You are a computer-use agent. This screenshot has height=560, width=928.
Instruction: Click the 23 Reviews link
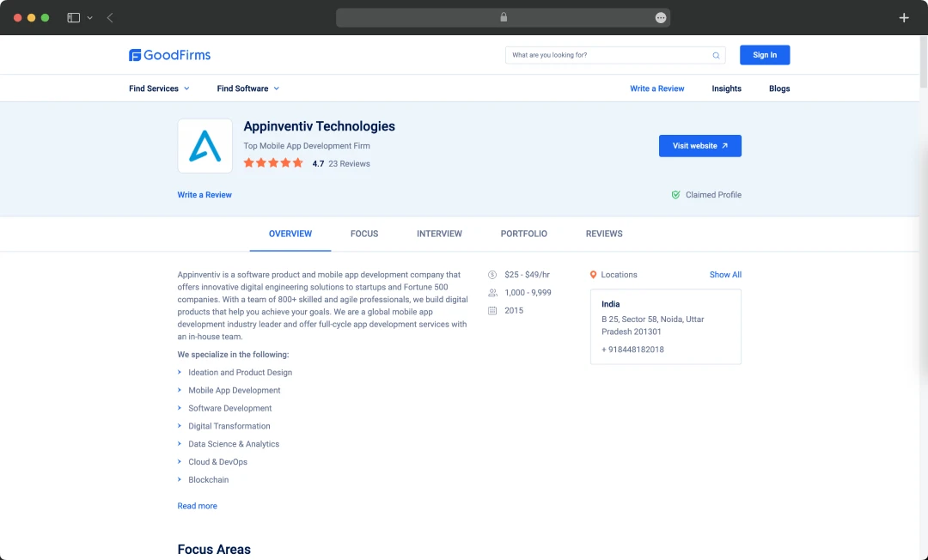pos(349,164)
